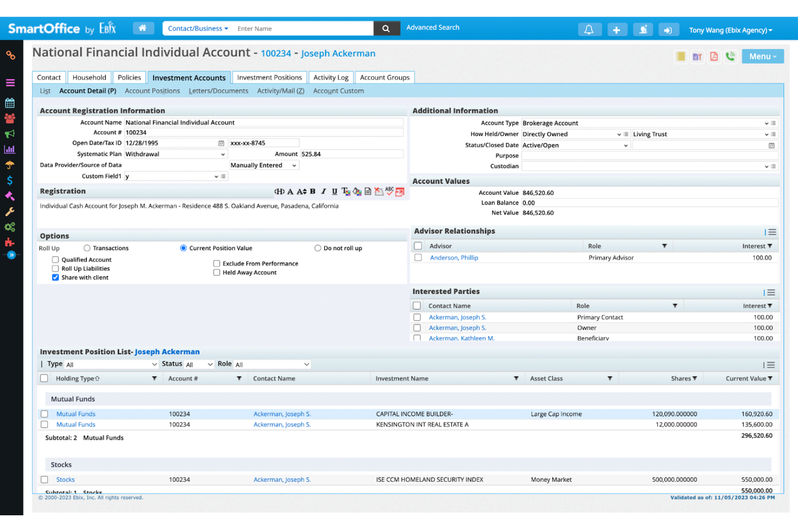Click the green phone call icon

coord(731,56)
